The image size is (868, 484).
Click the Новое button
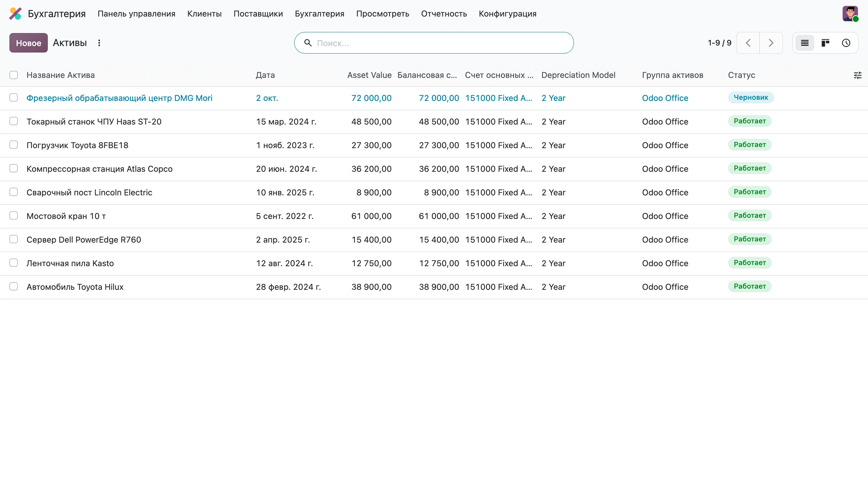[29, 43]
